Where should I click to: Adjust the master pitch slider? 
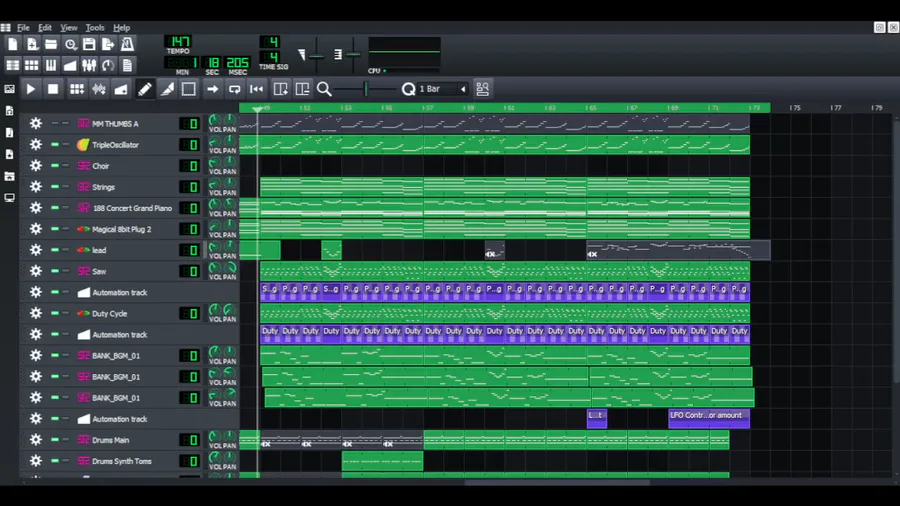click(x=353, y=55)
